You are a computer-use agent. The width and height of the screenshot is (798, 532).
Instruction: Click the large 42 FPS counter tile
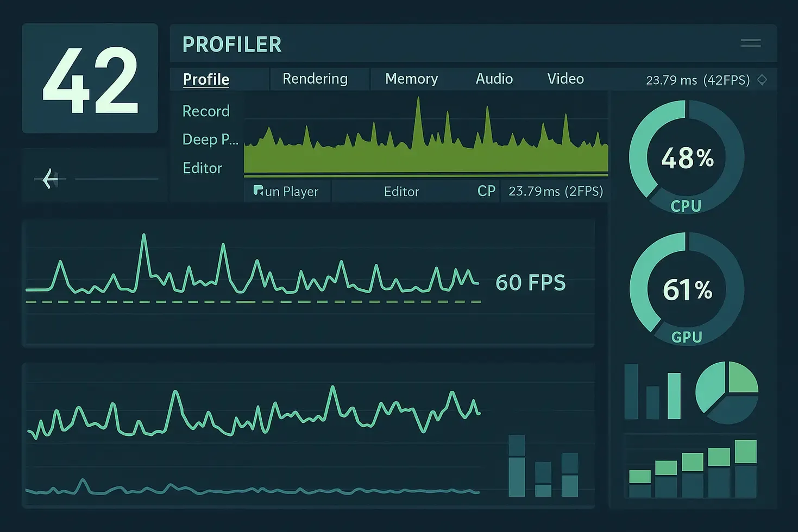pos(90,79)
